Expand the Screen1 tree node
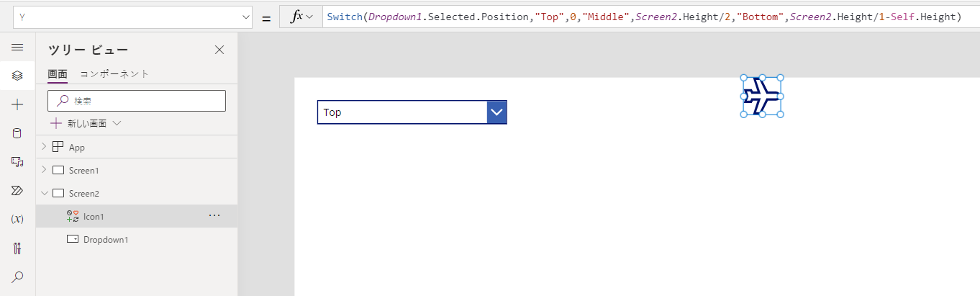This screenshot has width=980, height=296. click(x=44, y=170)
